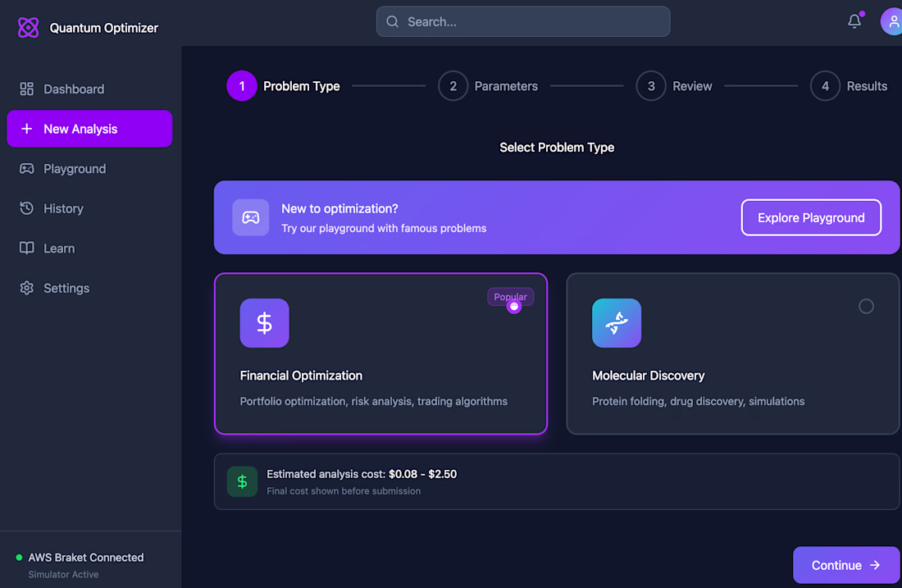Open Dashboard from the sidebar
The width and height of the screenshot is (902, 588).
coord(89,89)
